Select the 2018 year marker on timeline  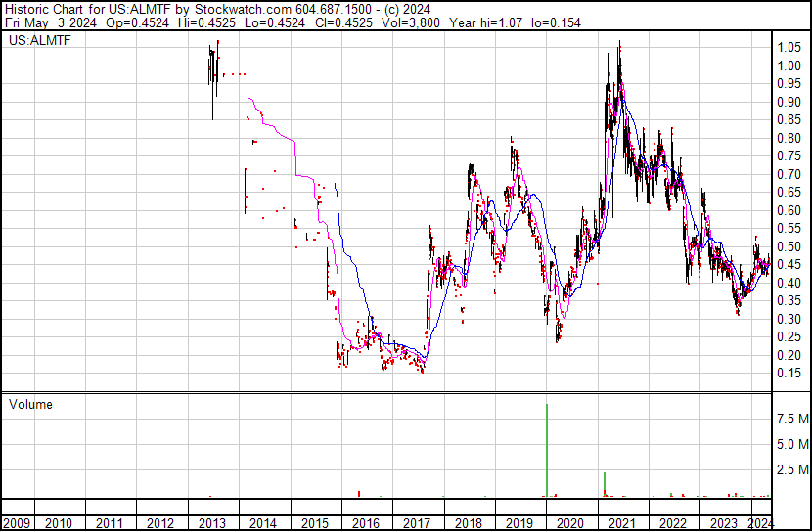[x=468, y=522]
